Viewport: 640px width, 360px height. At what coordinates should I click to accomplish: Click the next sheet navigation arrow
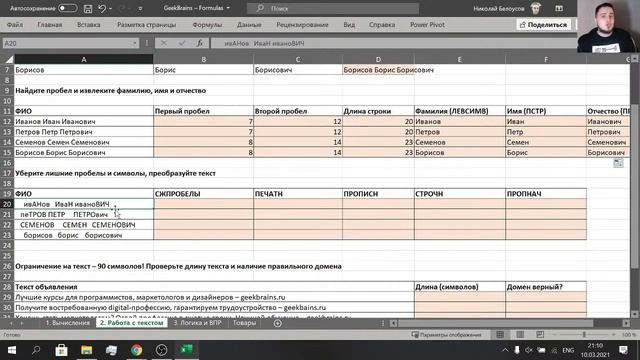[x=22, y=323]
